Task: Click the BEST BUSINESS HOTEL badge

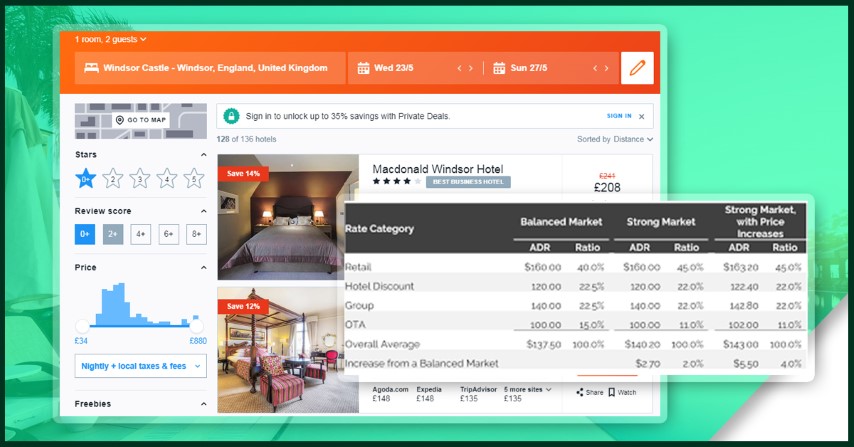Action: tap(468, 182)
